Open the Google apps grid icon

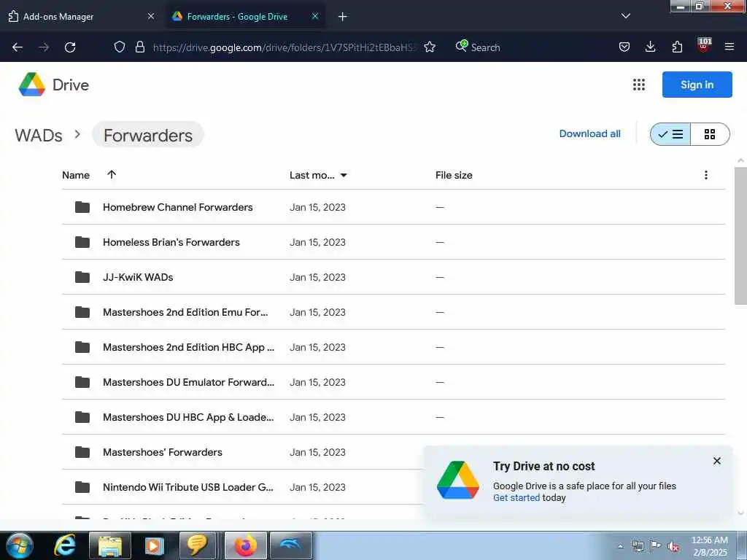click(639, 85)
